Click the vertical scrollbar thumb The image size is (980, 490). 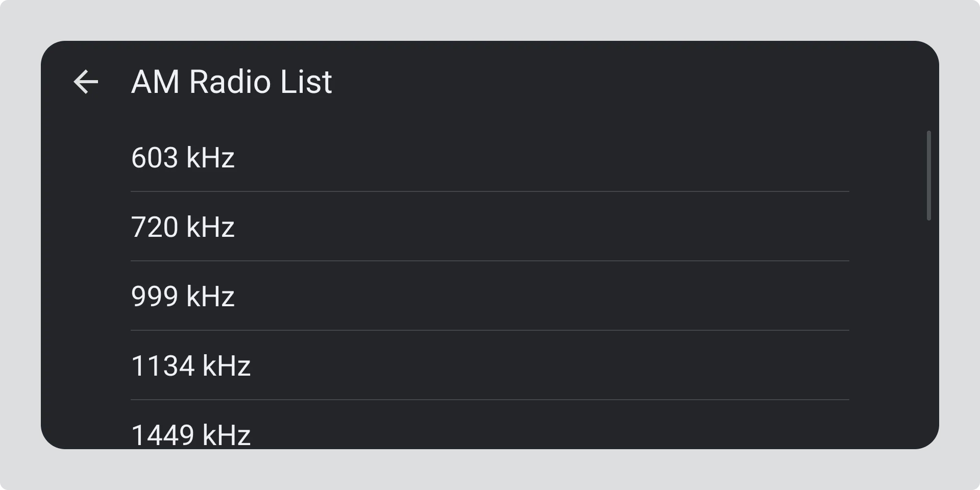(x=928, y=176)
